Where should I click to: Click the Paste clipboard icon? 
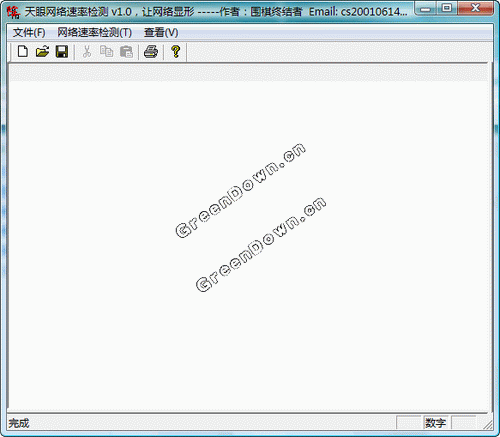(126, 52)
